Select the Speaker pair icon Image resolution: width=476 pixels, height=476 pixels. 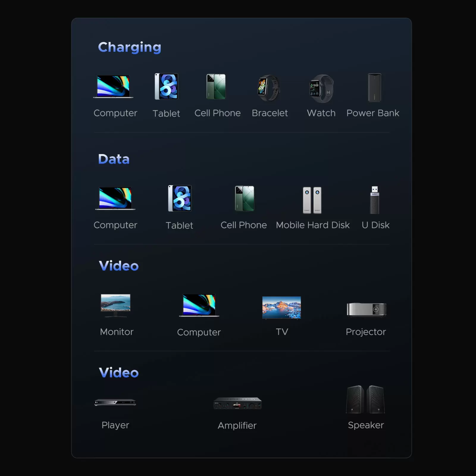pyautogui.click(x=365, y=399)
